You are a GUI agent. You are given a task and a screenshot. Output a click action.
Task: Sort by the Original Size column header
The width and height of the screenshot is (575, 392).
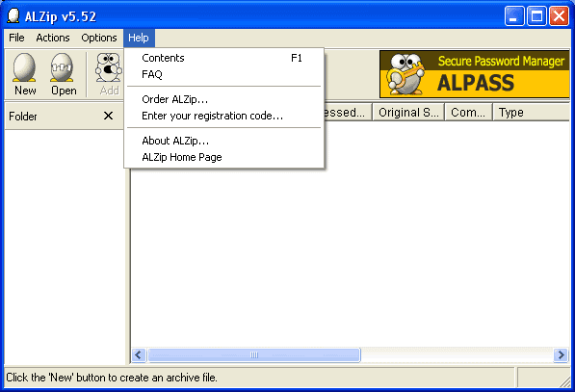pos(408,113)
